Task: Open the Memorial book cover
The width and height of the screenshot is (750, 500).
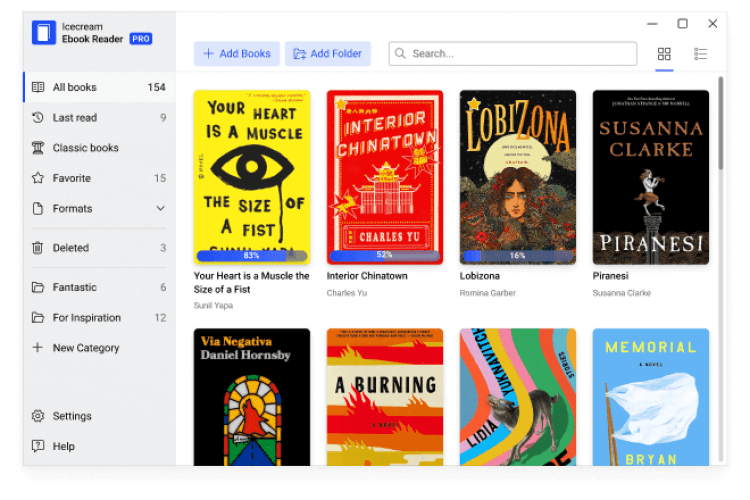Action: 651,397
